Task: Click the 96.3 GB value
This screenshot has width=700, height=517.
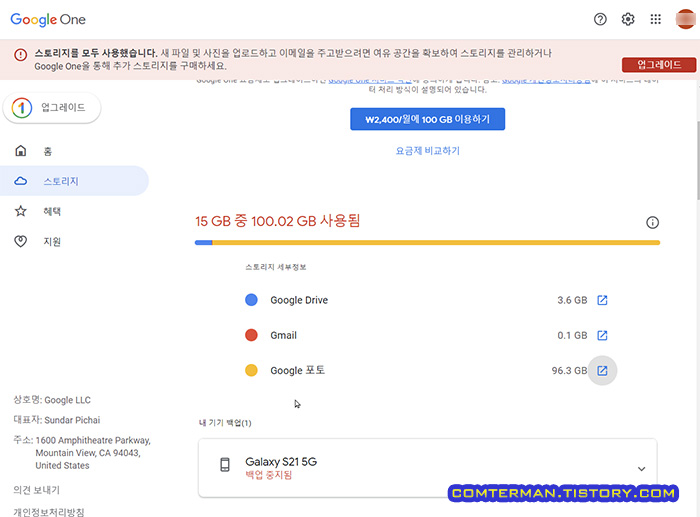Action: [x=569, y=371]
